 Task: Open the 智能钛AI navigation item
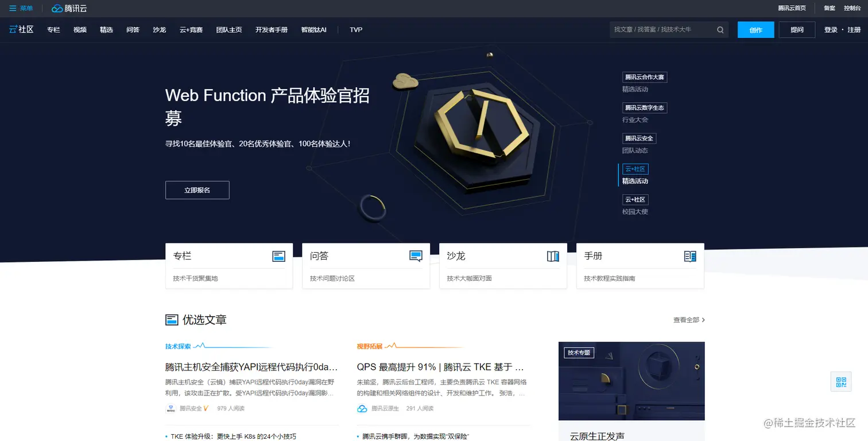[313, 30]
